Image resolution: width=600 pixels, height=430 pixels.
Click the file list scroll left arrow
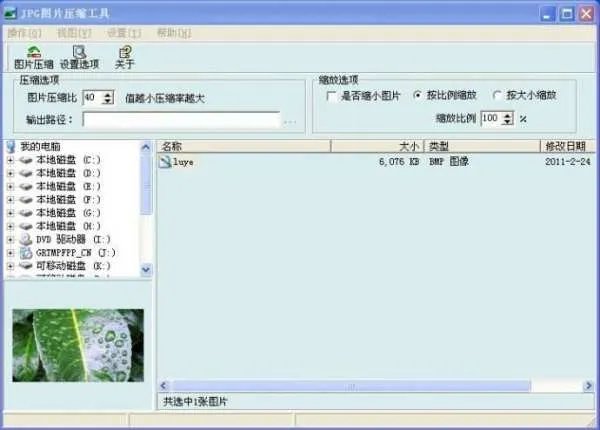[164, 386]
